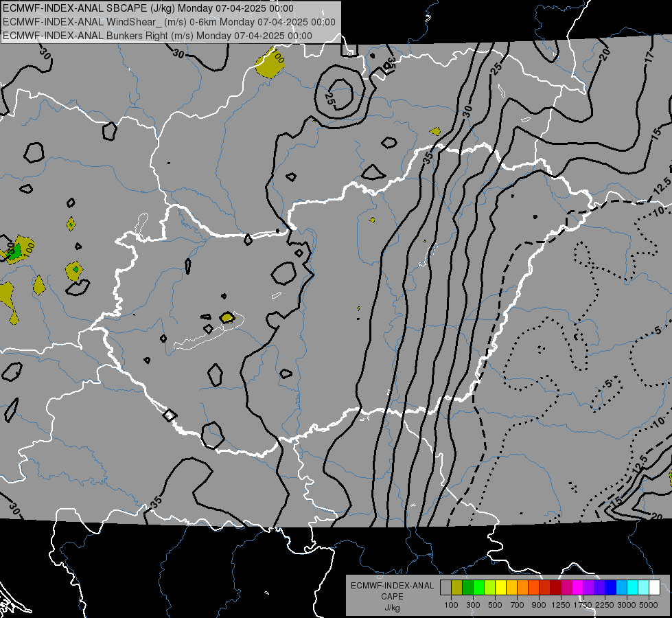The height and width of the screenshot is (618, 672).
Task: Click the bright magenta legend swatch
Action: coord(577,588)
